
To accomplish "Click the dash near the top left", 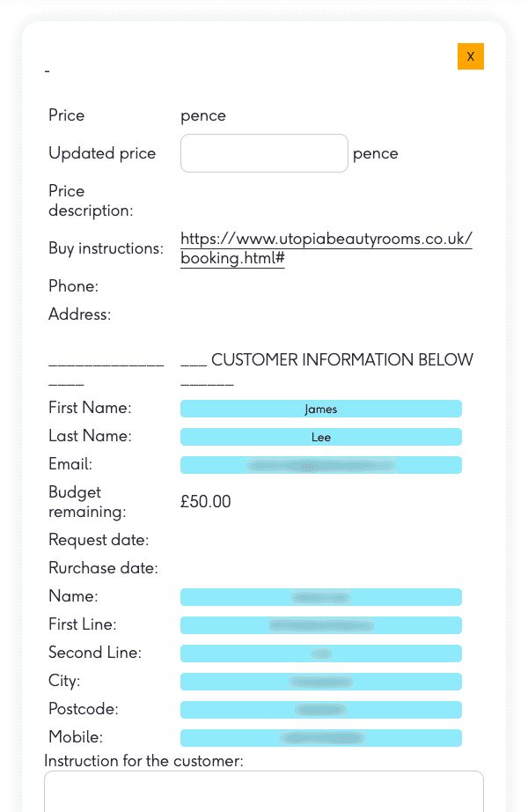I will (46, 70).
